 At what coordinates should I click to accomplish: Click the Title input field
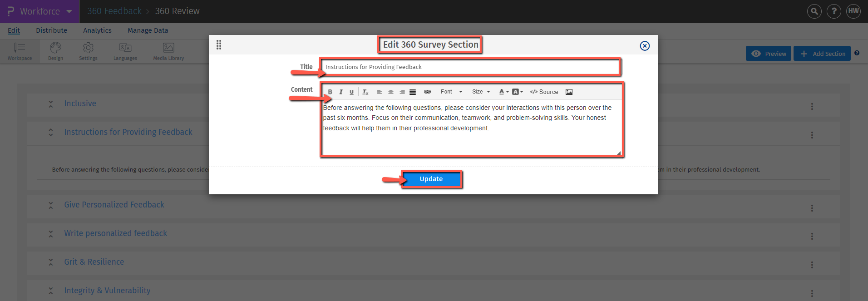pos(470,67)
